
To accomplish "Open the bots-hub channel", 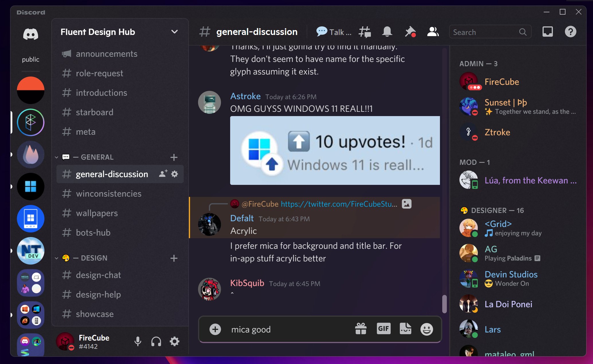I will pos(120,232).
